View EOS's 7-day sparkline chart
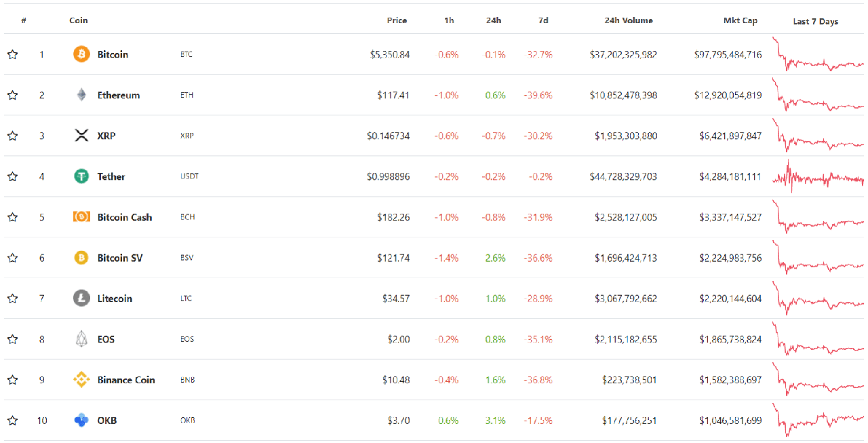This screenshot has height=443, width=868. (x=818, y=339)
